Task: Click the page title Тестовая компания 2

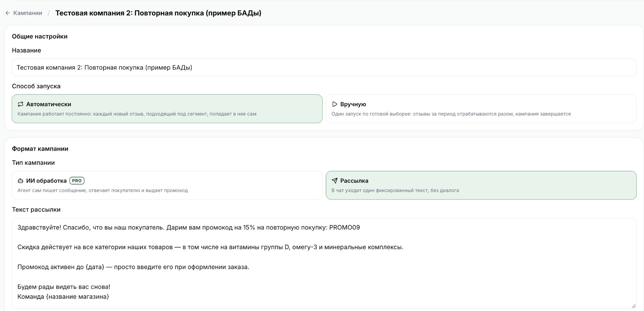Action: [158, 13]
